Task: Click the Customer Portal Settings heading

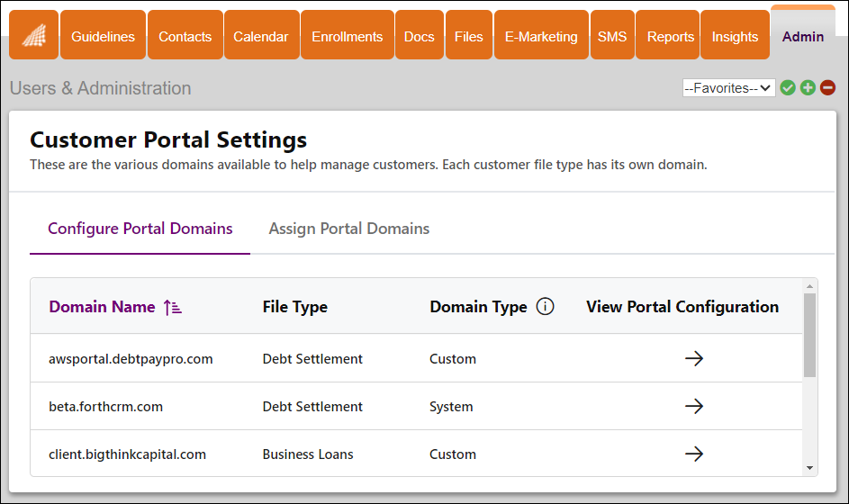Action: [168, 139]
